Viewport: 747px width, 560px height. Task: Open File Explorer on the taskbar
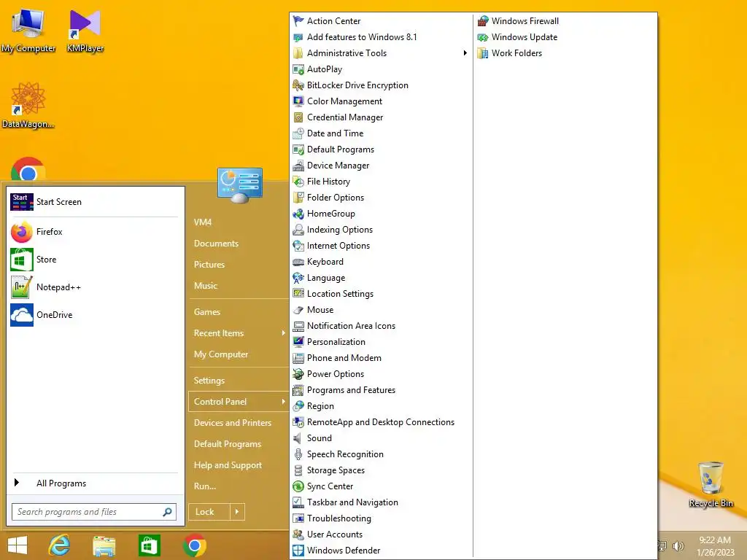click(104, 545)
